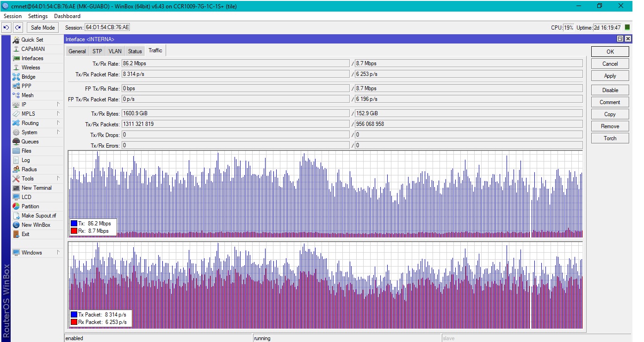
Task: Click the Torch button
Action: click(610, 138)
